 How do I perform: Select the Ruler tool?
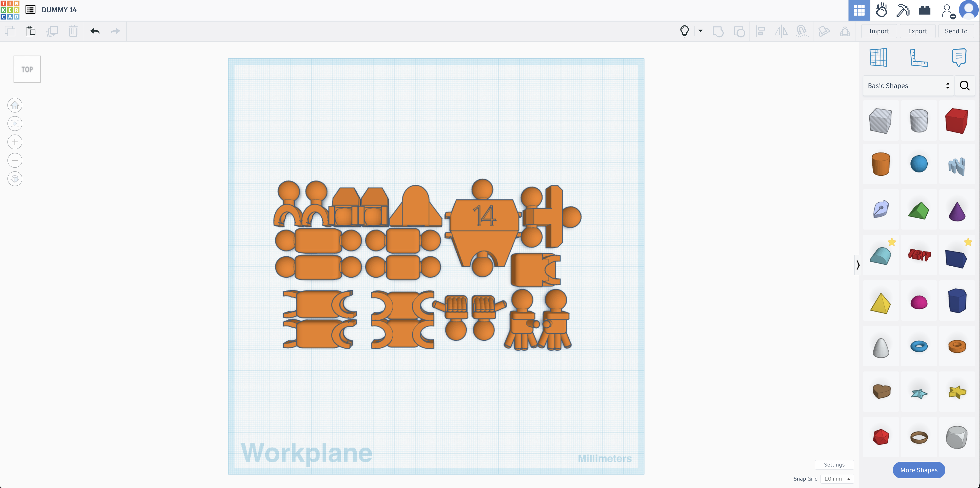point(919,58)
